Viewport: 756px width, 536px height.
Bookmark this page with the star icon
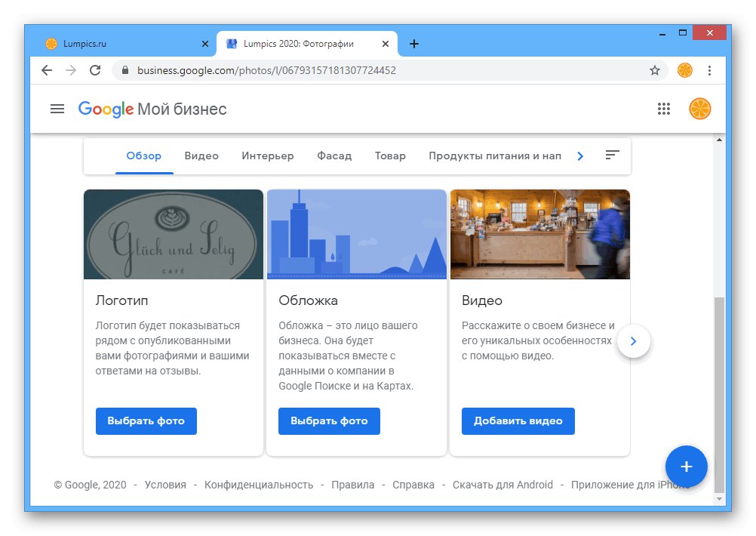point(654,70)
